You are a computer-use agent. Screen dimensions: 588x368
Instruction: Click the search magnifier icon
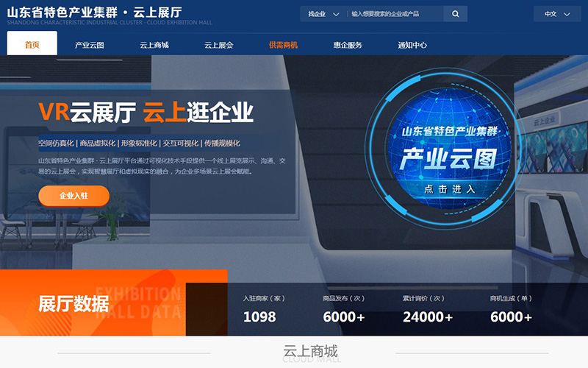(x=456, y=14)
